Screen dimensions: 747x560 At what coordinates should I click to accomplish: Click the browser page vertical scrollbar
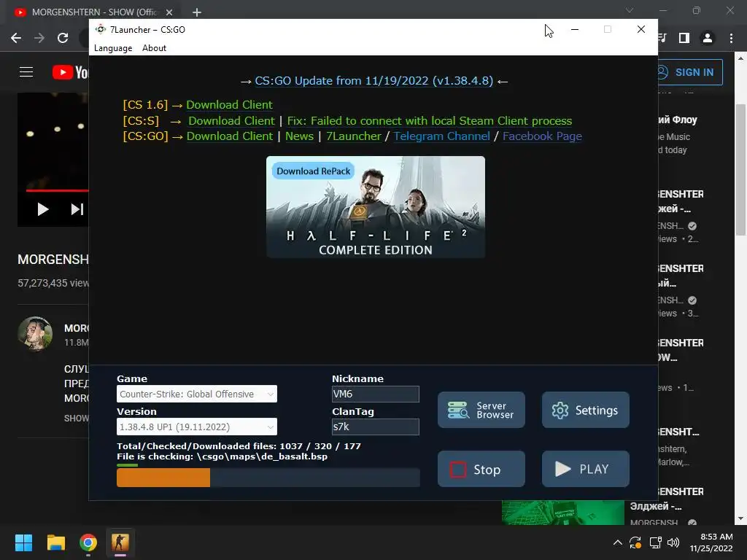740,169
